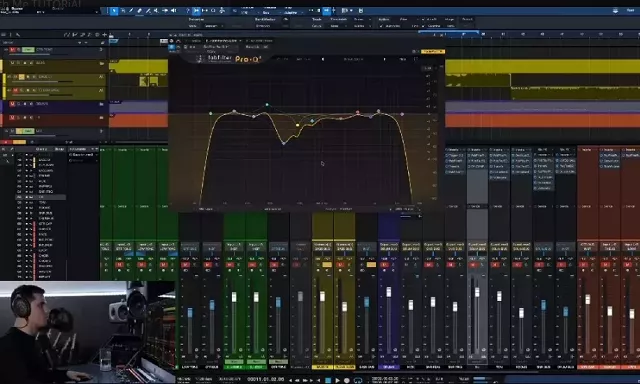Toggle the Loop button in transport
The width and height of the screenshot is (640, 384).
358,380
